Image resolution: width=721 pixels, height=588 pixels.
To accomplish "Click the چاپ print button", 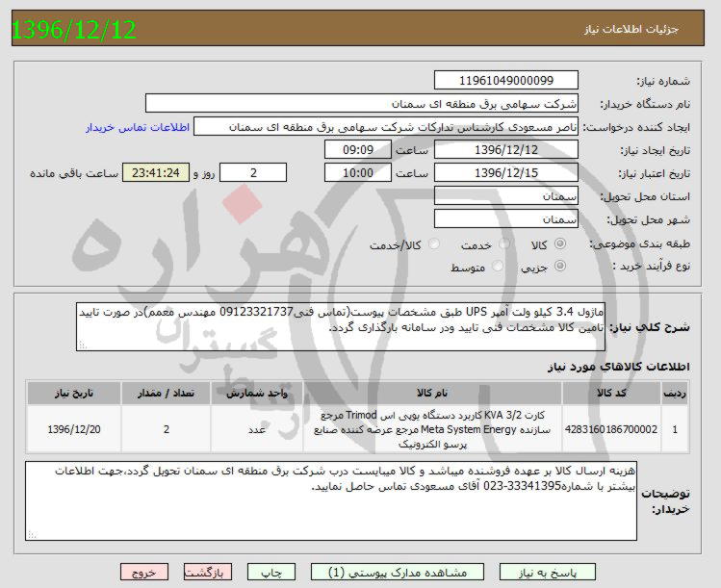I will 270,573.
